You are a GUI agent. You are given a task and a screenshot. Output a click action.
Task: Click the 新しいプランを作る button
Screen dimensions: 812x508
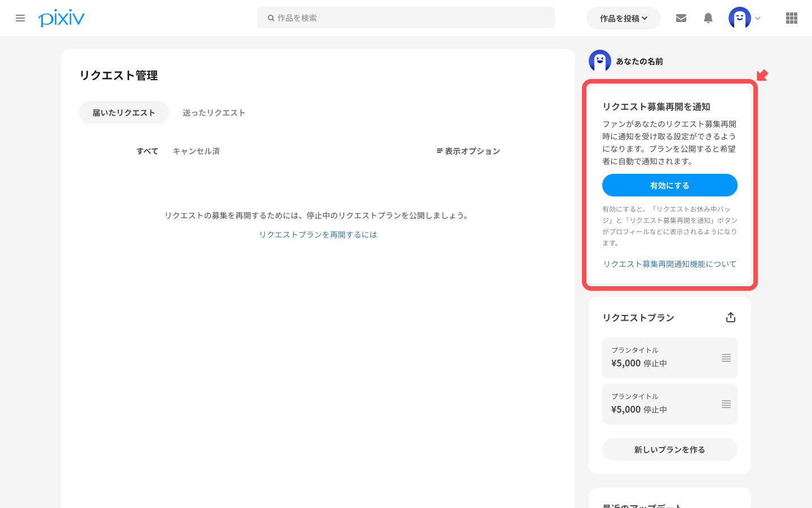[x=669, y=449]
